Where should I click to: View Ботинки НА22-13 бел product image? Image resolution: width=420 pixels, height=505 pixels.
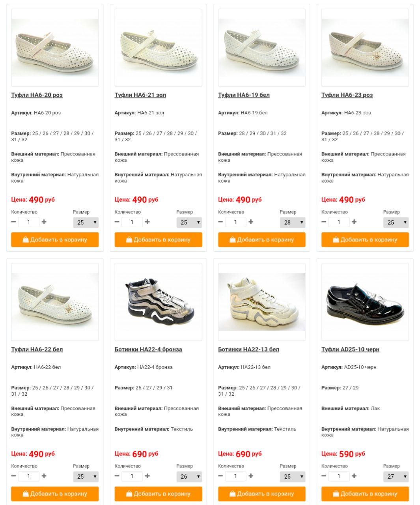point(262,302)
